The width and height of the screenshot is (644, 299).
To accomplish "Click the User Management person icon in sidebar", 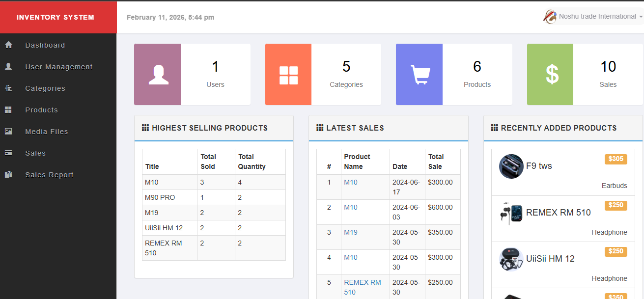I will (x=9, y=66).
